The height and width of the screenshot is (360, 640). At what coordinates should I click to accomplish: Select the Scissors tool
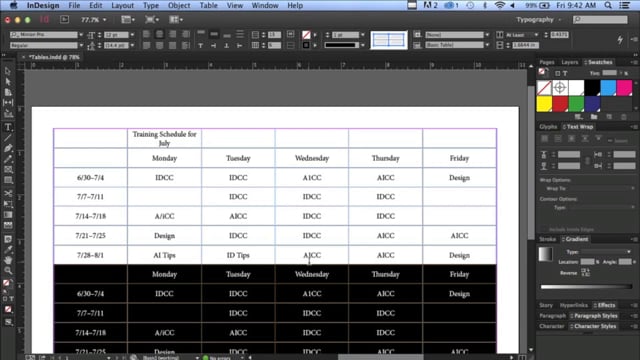point(8,193)
